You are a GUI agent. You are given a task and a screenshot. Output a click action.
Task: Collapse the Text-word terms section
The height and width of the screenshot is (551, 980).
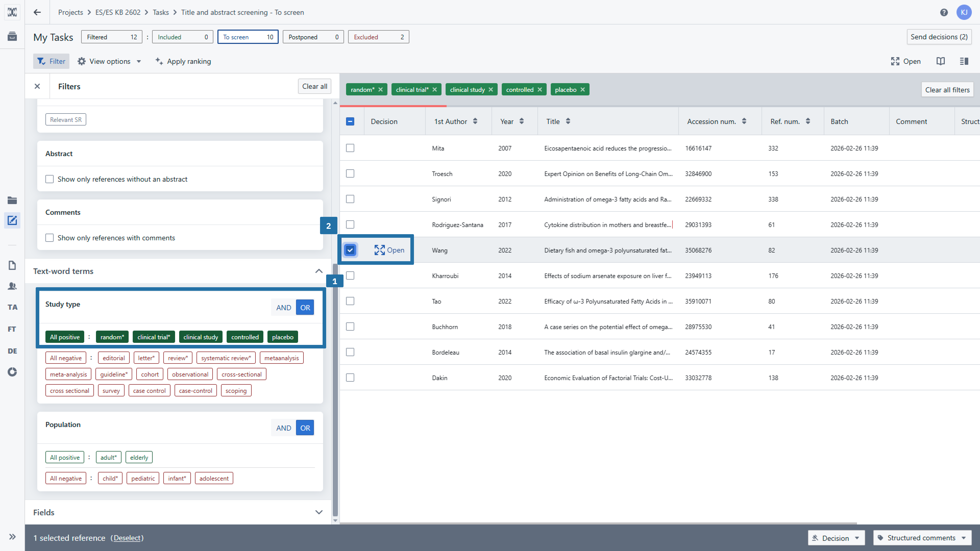(x=319, y=271)
